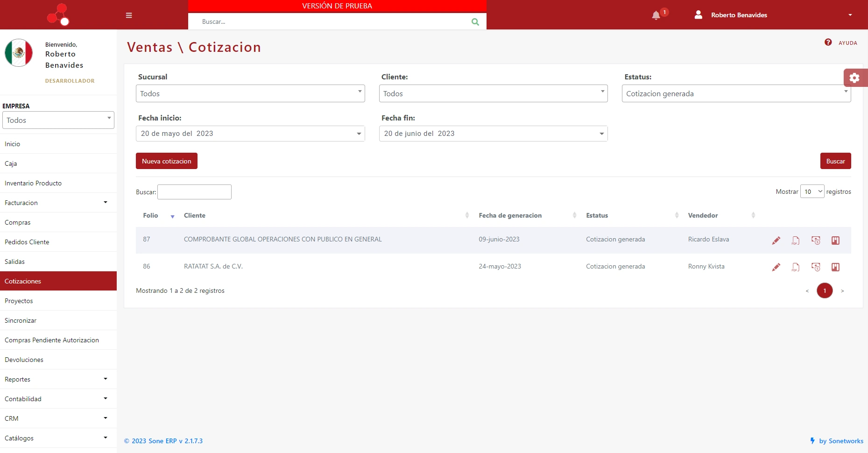Toggle the hamburger sidebar menu
The image size is (868, 453).
(129, 15)
